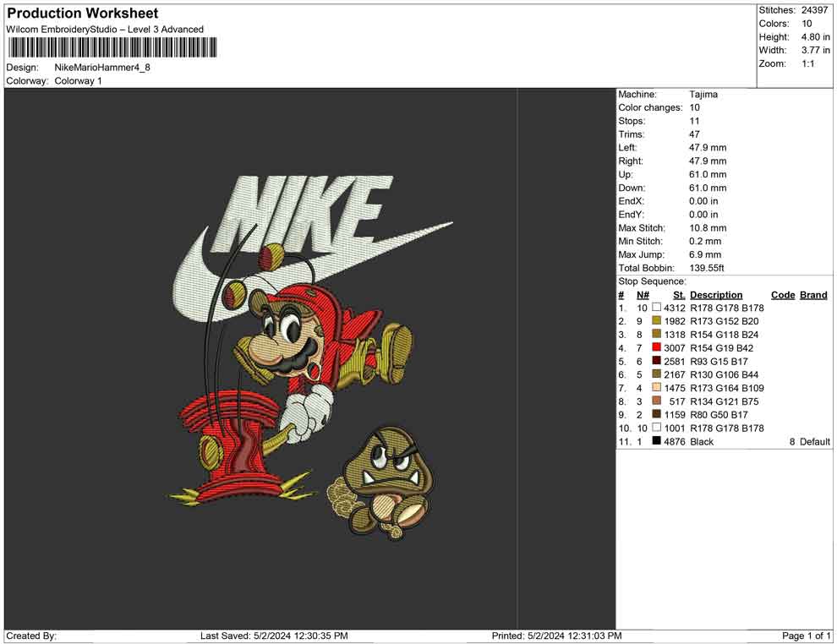Click the 'Printed: 5/2/2024 12:31:03 PM' text
The width and height of the screenshot is (837, 644).
[x=556, y=636]
